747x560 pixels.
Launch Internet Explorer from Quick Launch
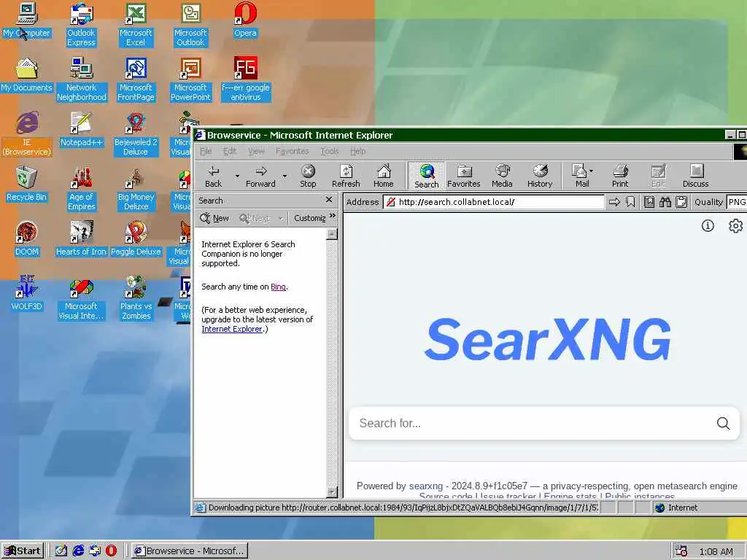[x=78, y=551]
